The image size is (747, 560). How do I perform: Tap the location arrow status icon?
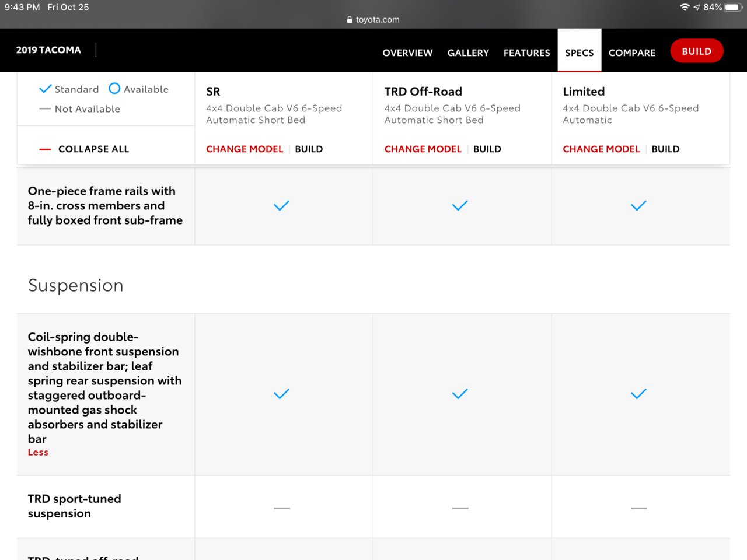click(x=697, y=7)
